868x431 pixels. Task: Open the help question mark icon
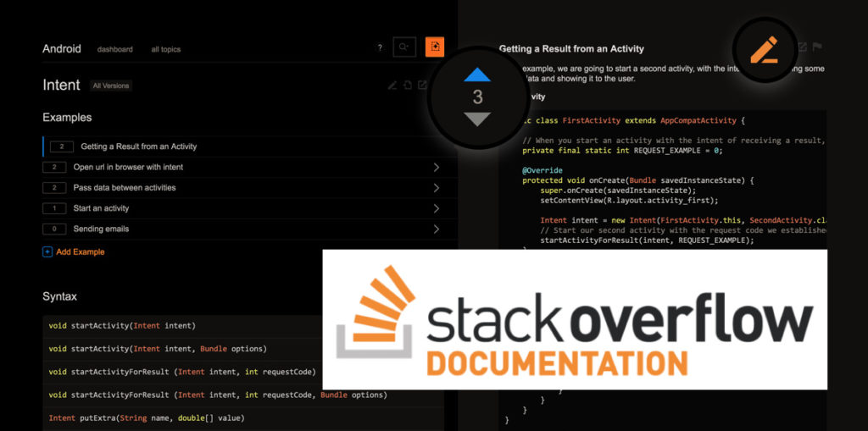click(380, 48)
